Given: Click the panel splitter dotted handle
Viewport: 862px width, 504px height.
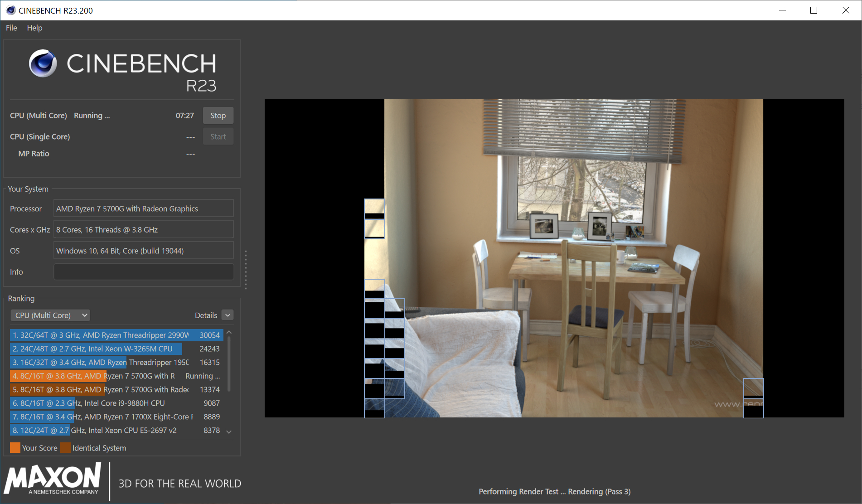Looking at the screenshot, I should (x=246, y=270).
